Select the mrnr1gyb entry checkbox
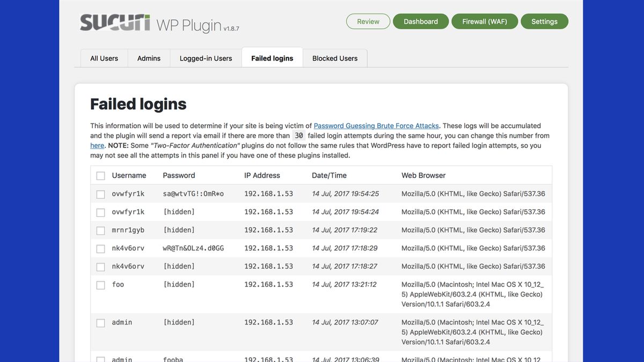This screenshot has width=644, height=362. coord(100,230)
